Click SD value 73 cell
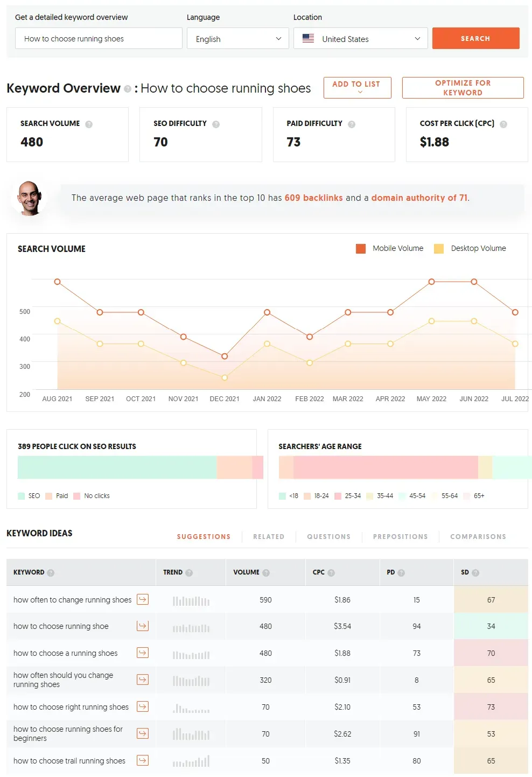 [x=491, y=707]
